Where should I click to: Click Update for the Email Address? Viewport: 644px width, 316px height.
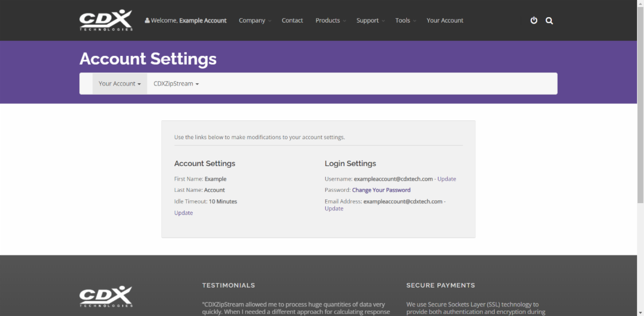(334, 209)
